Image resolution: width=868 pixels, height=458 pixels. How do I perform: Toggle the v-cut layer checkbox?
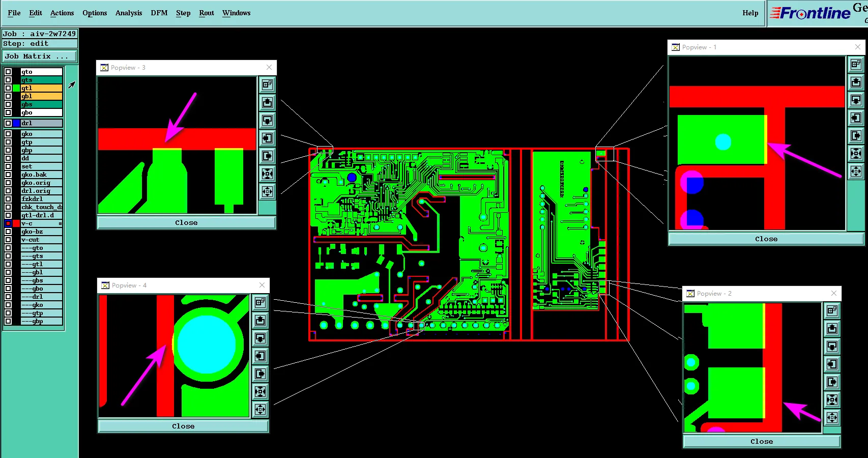8,240
